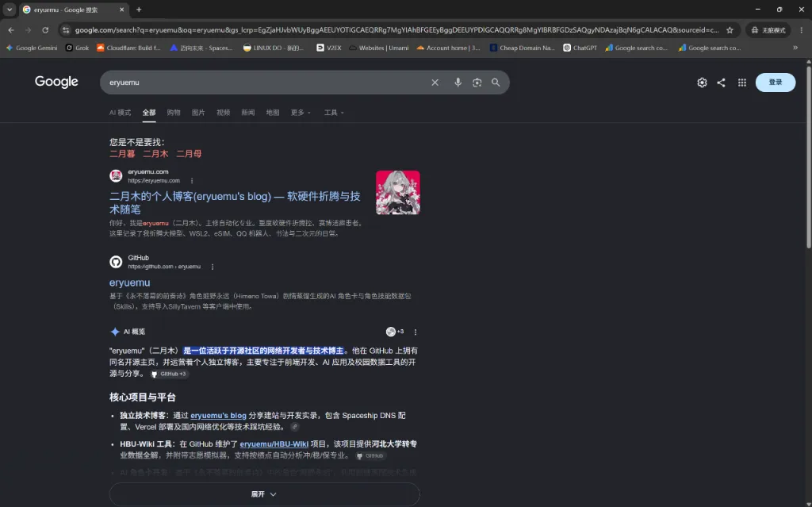Viewport: 812px width, 507px height.
Task: Click suggestion 二月母
Action: point(189,154)
